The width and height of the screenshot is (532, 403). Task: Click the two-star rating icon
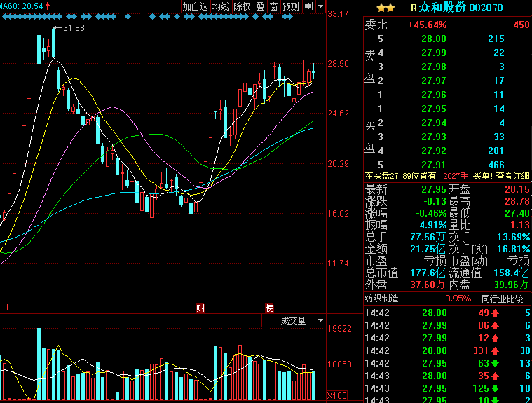[386, 8]
